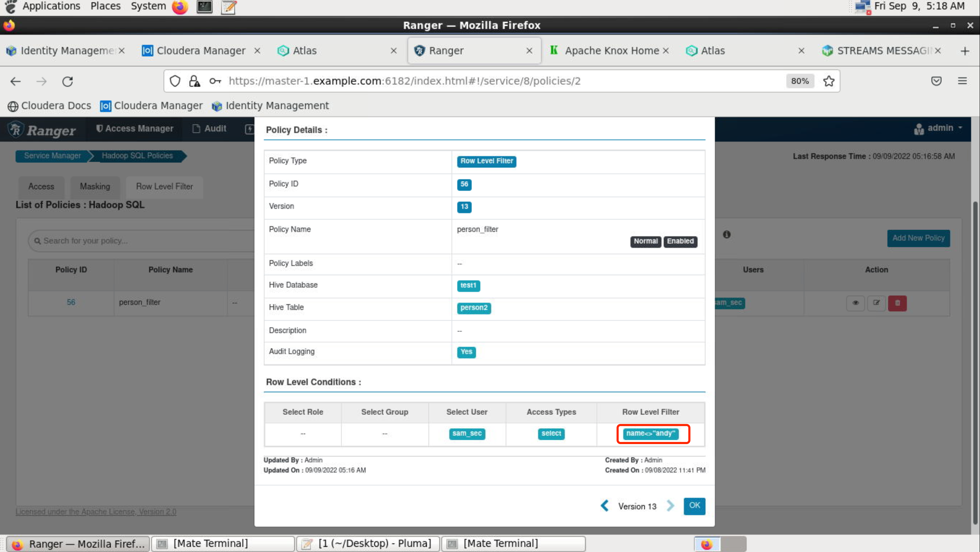
Task: Click the view policy details eye icon
Action: pos(856,302)
